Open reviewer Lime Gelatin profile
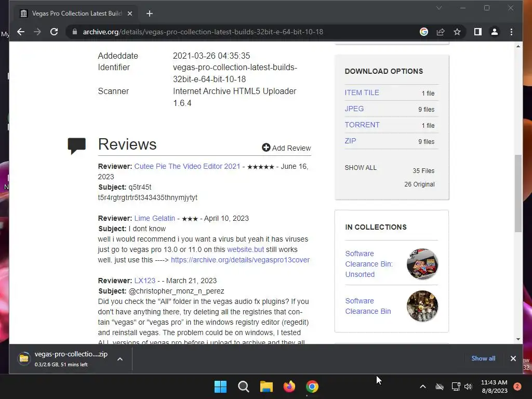The height and width of the screenshot is (399, 532). click(155, 218)
